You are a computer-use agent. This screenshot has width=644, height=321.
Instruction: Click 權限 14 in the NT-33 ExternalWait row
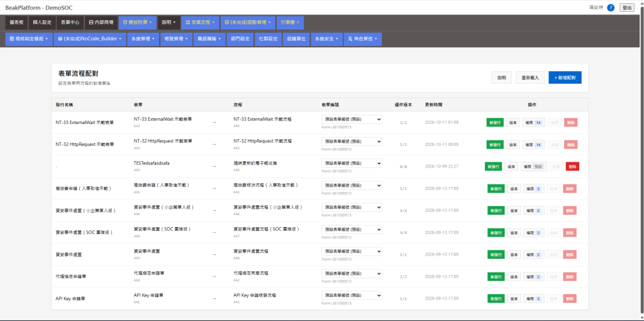[533, 123]
